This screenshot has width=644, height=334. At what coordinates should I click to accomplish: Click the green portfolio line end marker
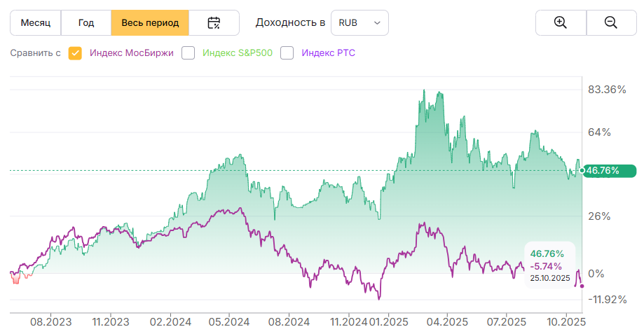click(582, 170)
